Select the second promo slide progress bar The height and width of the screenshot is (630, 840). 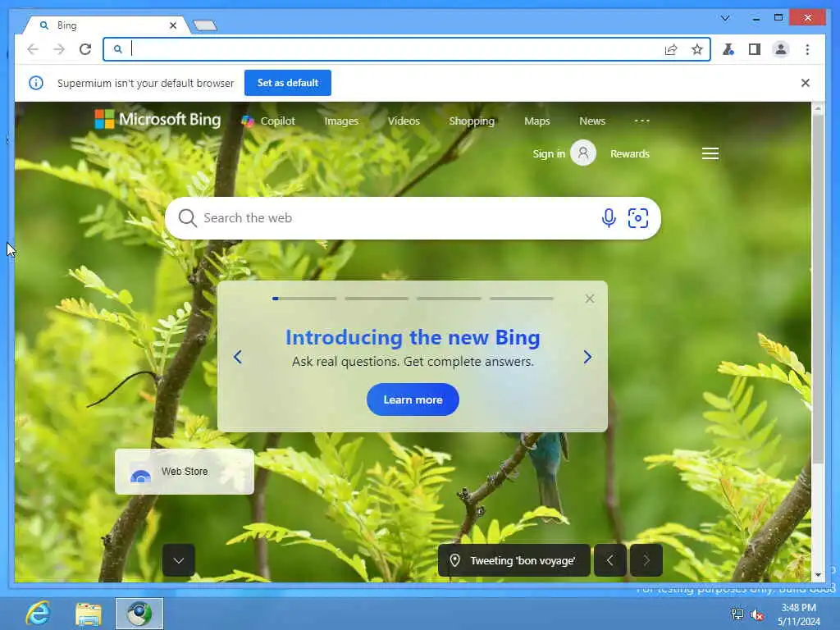pyautogui.click(x=377, y=299)
